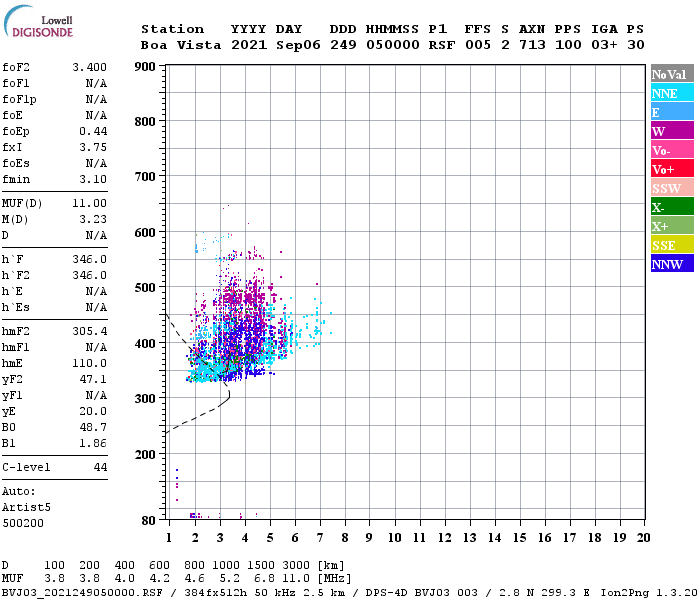Click the 20 MHz x-axis tick label
The height and width of the screenshot is (600, 700).
point(643,538)
